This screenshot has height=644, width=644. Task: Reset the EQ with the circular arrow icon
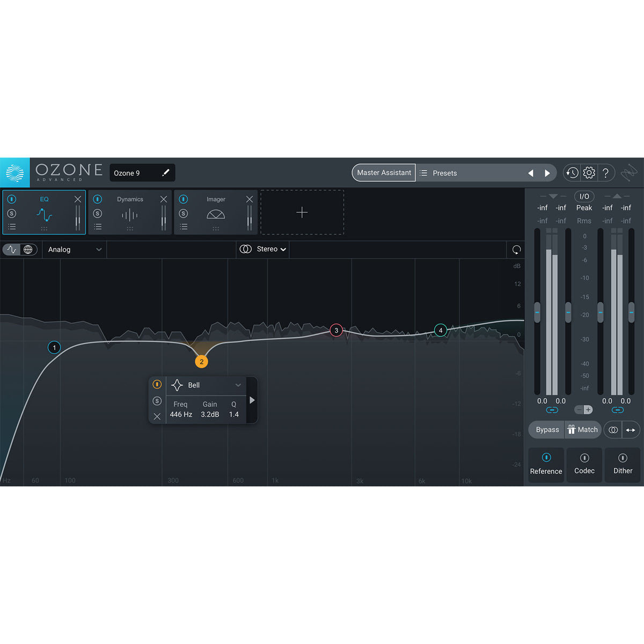(x=516, y=250)
